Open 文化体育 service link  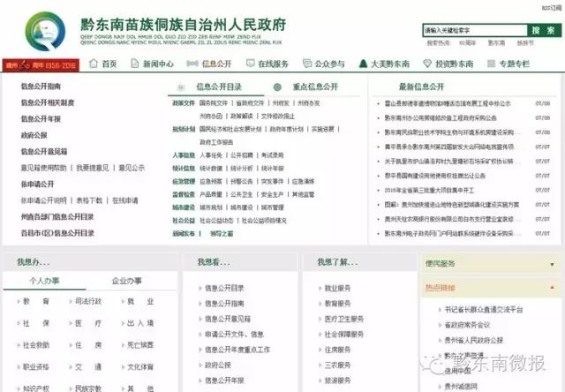140,367
